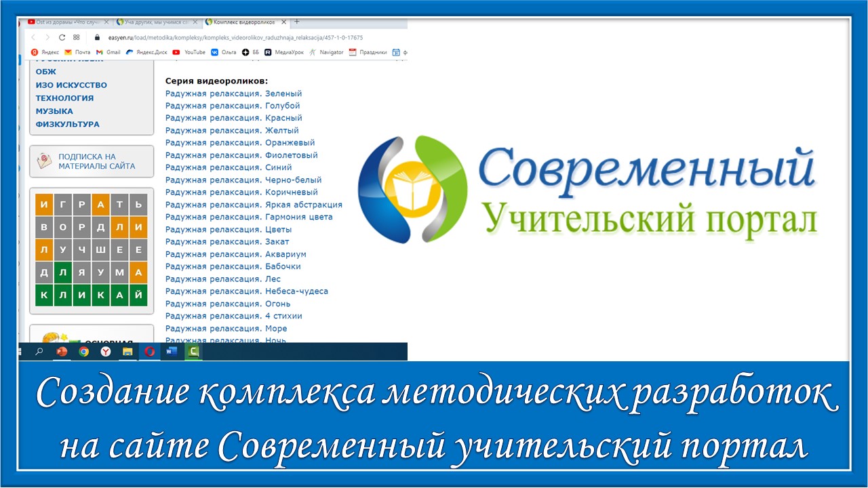
Task: Open the ББ bookmark
Action: tap(251, 52)
